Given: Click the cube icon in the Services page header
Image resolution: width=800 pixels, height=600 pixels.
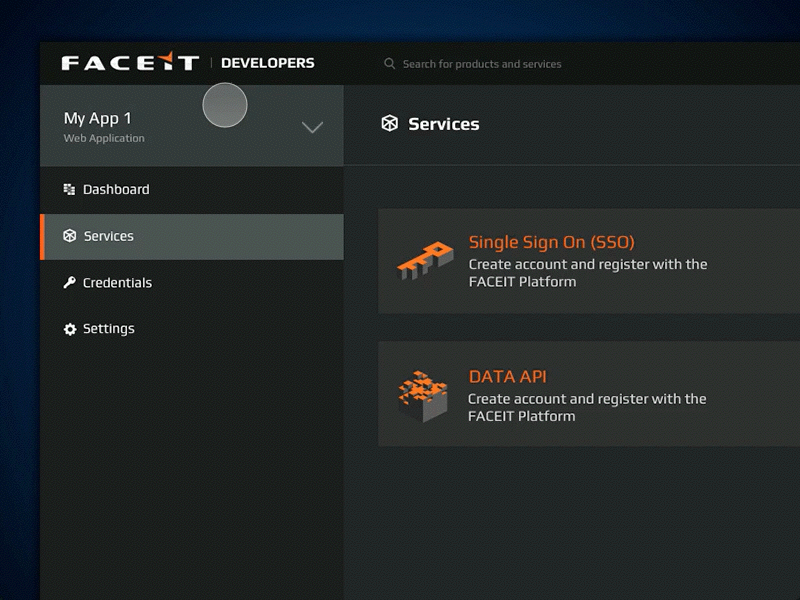Looking at the screenshot, I should coord(390,124).
